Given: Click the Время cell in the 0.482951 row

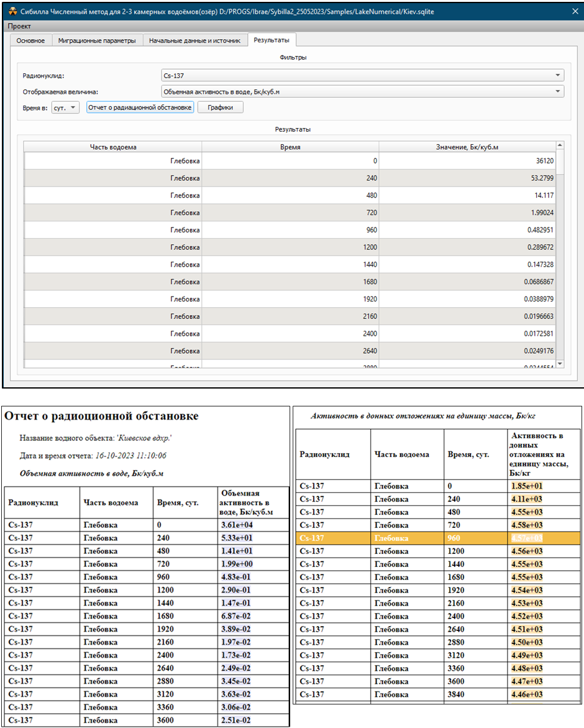Looking at the screenshot, I should (290, 230).
